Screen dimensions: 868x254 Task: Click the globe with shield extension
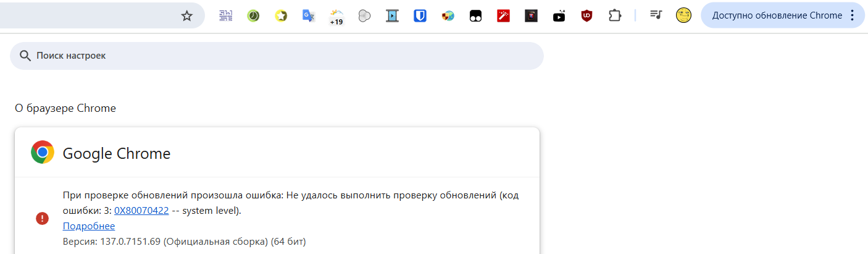click(x=448, y=15)
